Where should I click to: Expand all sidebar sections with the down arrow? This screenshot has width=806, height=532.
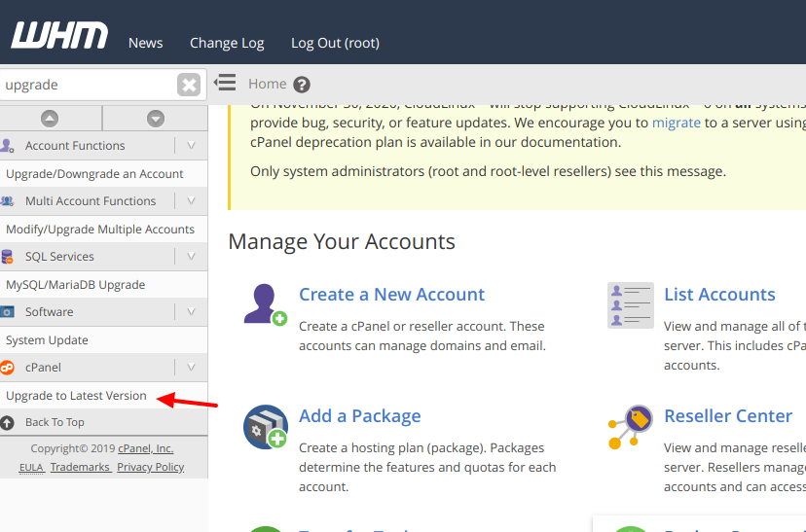click(155, 119)
